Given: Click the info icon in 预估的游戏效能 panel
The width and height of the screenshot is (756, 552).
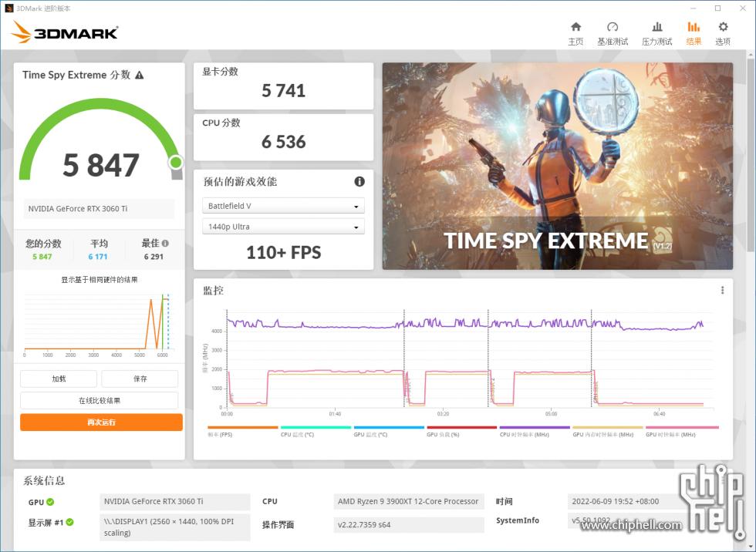Looking at the screenshot, I should (359, 182).
